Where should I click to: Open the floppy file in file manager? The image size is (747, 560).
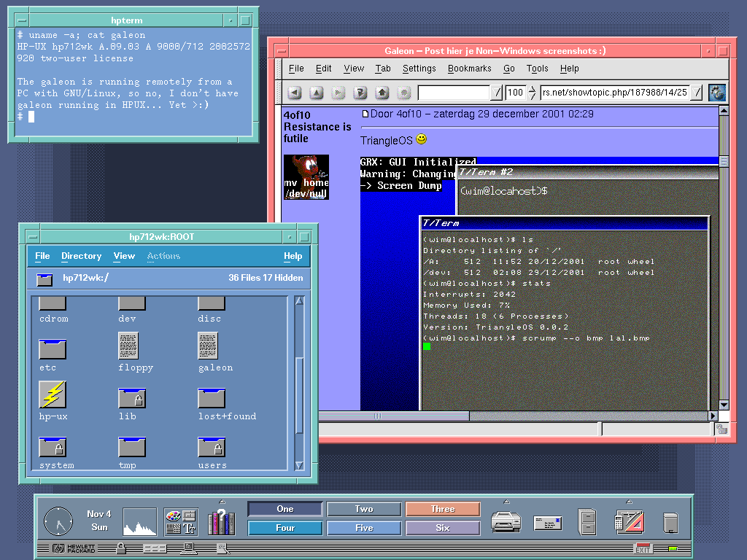click(x=128, y=345)
